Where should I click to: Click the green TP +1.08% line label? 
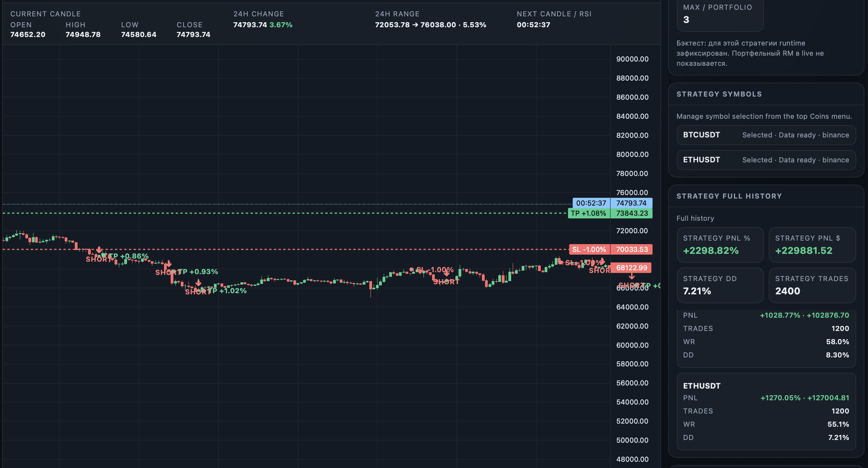pyautogui.click(x=589, y=213)
